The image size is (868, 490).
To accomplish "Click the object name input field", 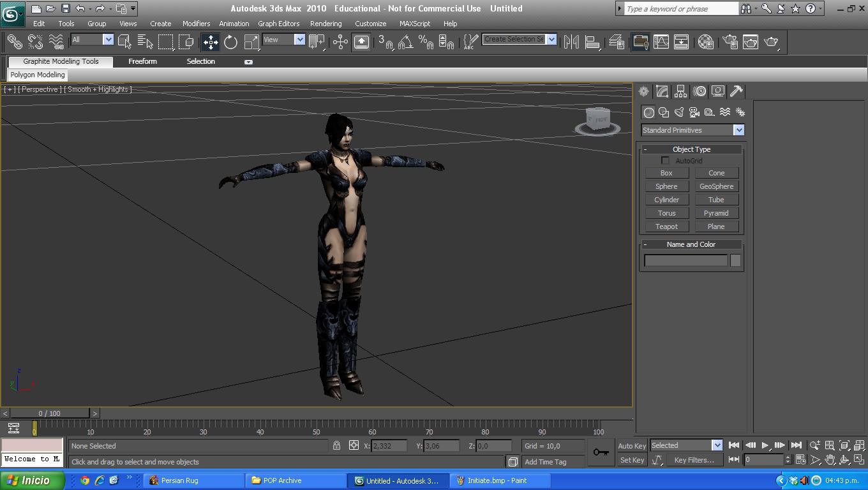I will 685,260.
